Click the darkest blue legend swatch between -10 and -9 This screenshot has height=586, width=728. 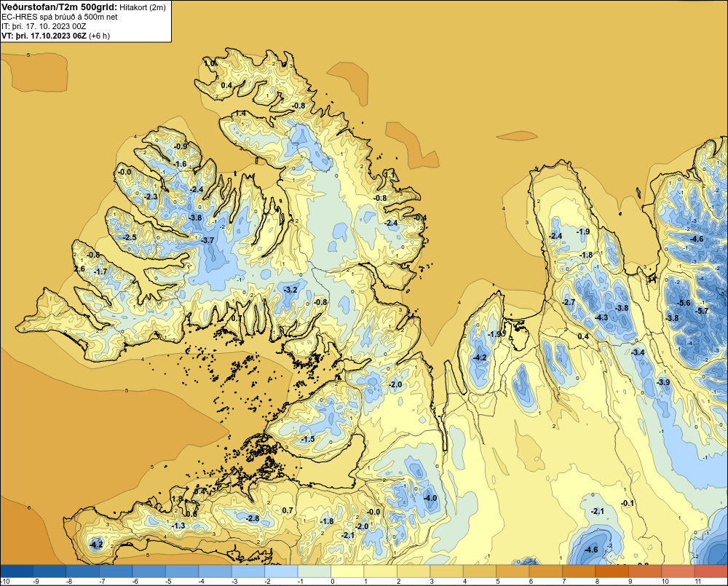tap(17, 571)
